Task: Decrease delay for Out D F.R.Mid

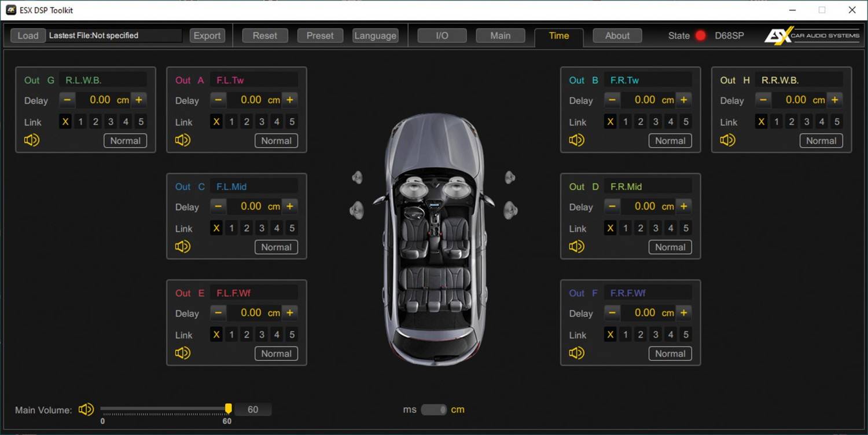Action: point(612,206)
